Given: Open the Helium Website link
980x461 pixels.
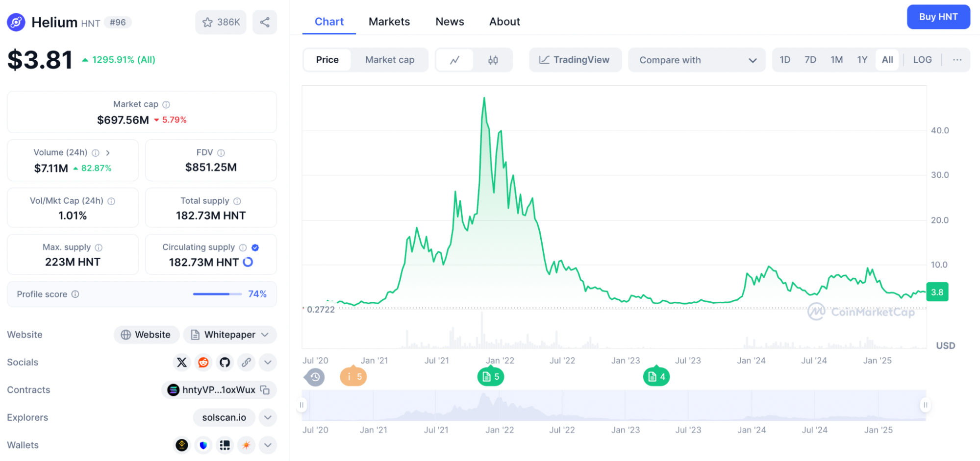Looking at the screenshot, I should (x=146, y=335).
